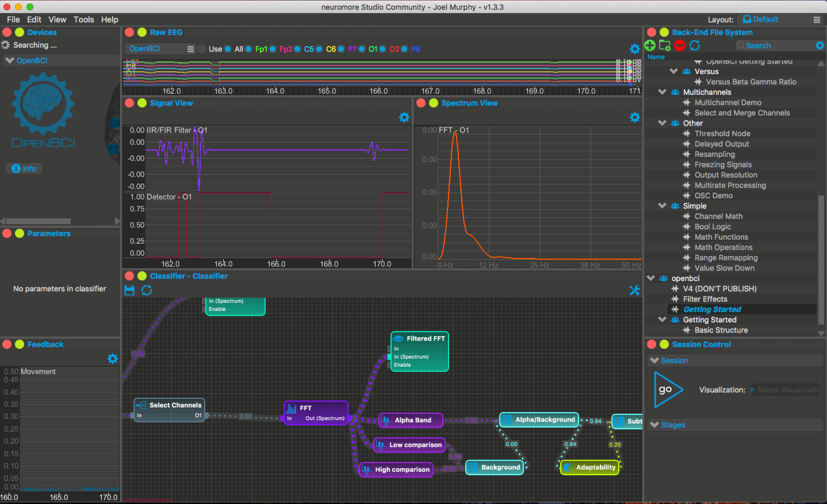Toggle the O2 channel checkbox
This screenshot has height=504, width=827.
[x=383, y=49]
